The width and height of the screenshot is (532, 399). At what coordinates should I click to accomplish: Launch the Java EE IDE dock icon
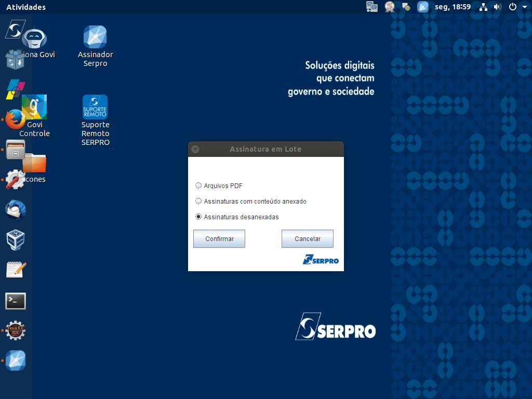pyautogui.click(x=15, y=330)
